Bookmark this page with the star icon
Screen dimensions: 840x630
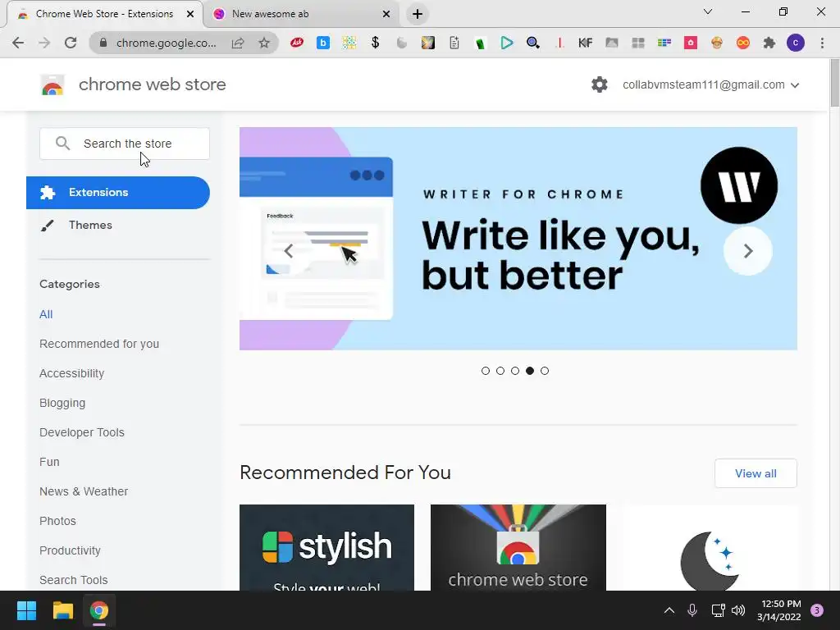(x=264, y=43)
